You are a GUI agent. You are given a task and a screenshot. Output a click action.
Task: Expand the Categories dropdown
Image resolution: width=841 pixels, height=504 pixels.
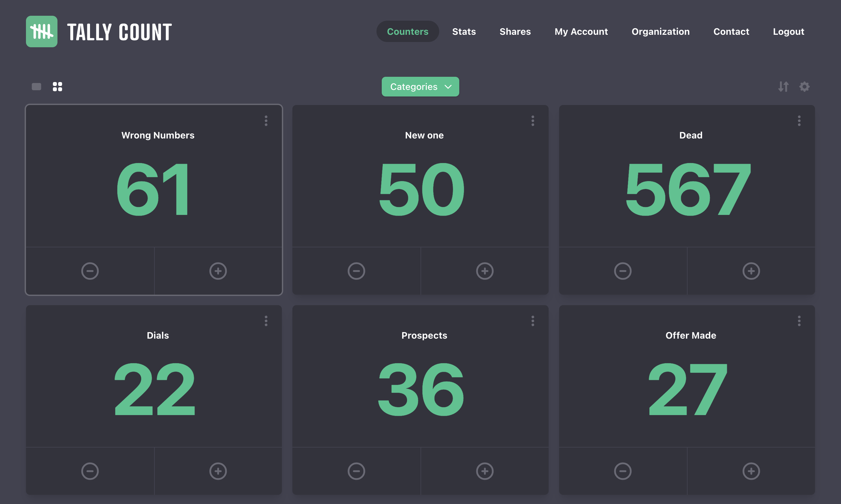point(420,87)
